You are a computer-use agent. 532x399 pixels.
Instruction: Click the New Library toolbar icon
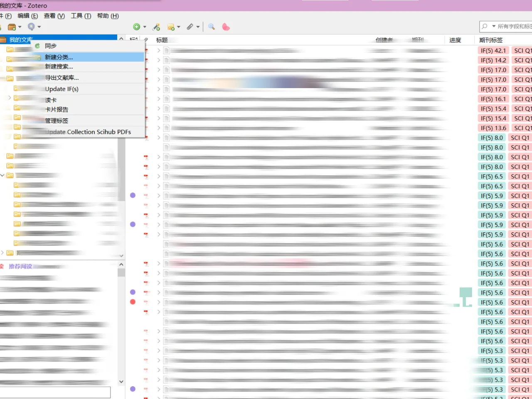[x=12, y=27]
